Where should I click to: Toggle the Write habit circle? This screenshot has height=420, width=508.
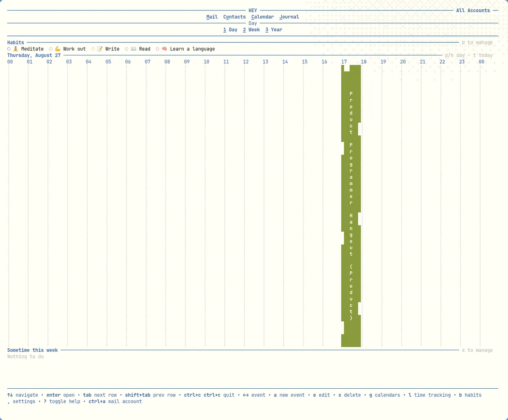(93, 49)
